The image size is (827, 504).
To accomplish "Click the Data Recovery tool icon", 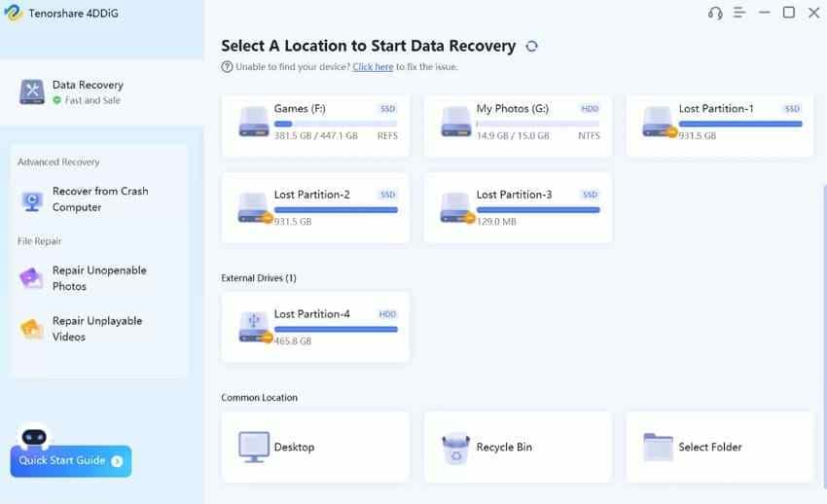I will tap(32, 91).
